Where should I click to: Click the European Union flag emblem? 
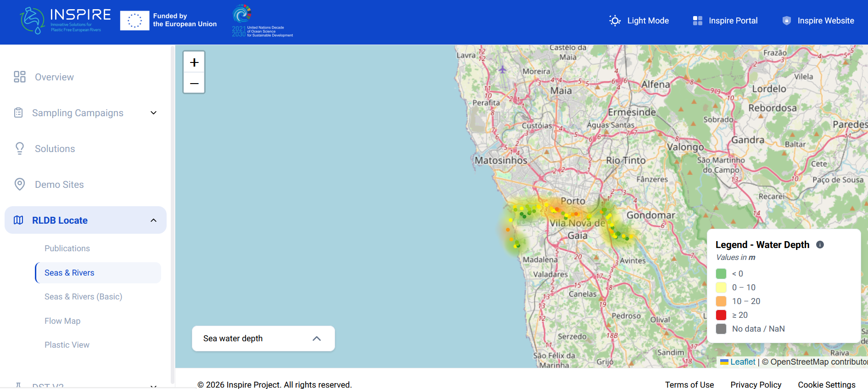[x=134, y=21]
